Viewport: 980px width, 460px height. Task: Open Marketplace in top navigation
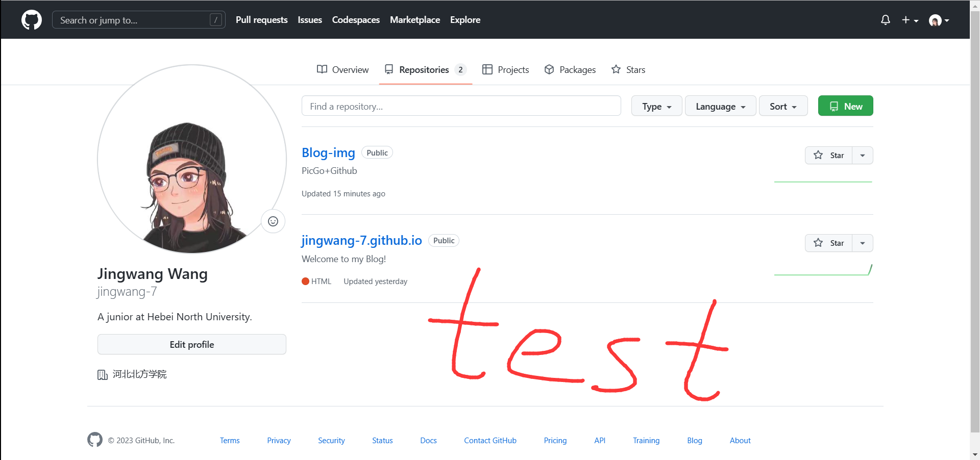tap(415, 20)
